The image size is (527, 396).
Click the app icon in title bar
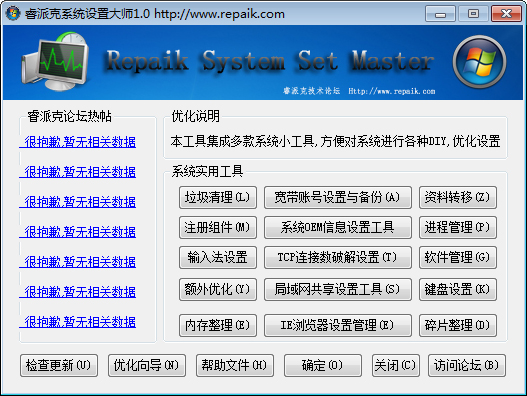point(13,13)
